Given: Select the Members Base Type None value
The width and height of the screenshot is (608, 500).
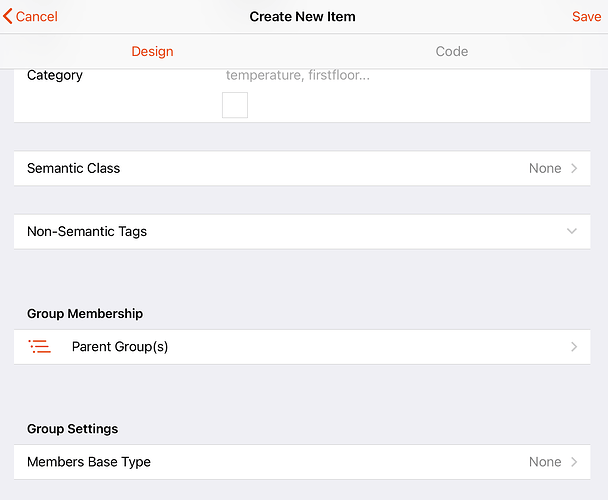Looking at the screenshot, I should (545, 462).
